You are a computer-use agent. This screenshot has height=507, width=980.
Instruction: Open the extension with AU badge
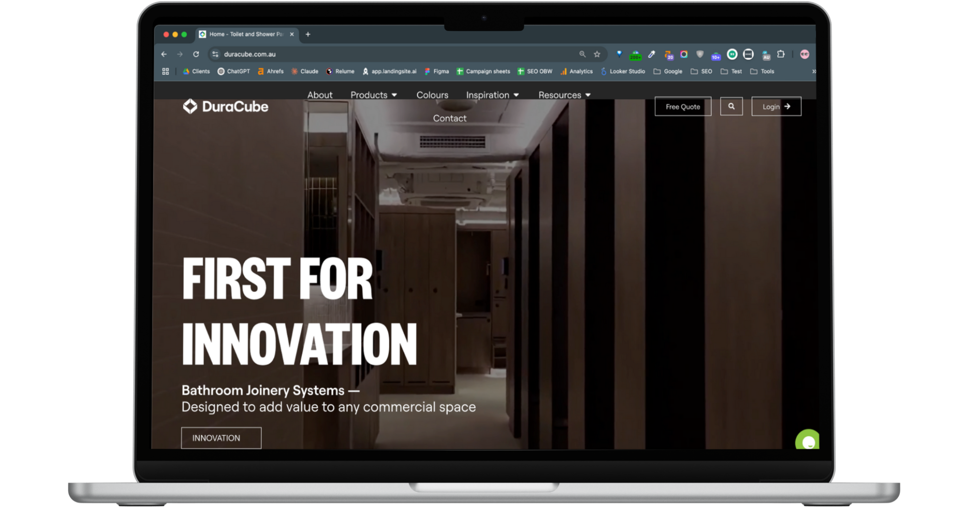click(766, 55)
